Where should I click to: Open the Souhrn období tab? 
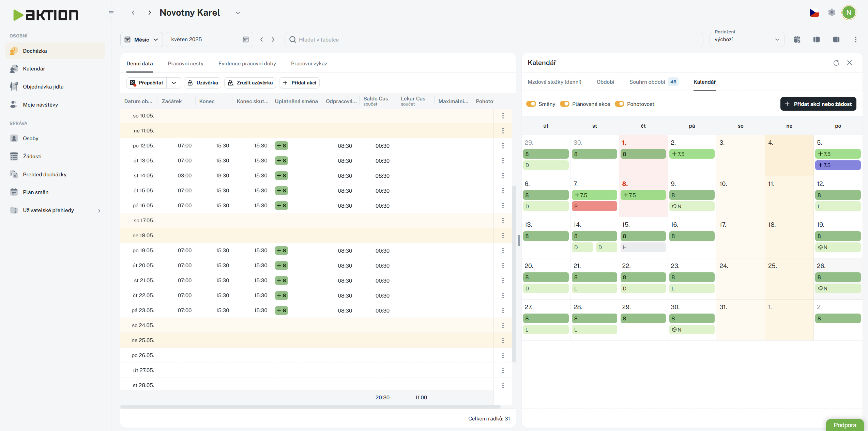(x=647, y=82)
